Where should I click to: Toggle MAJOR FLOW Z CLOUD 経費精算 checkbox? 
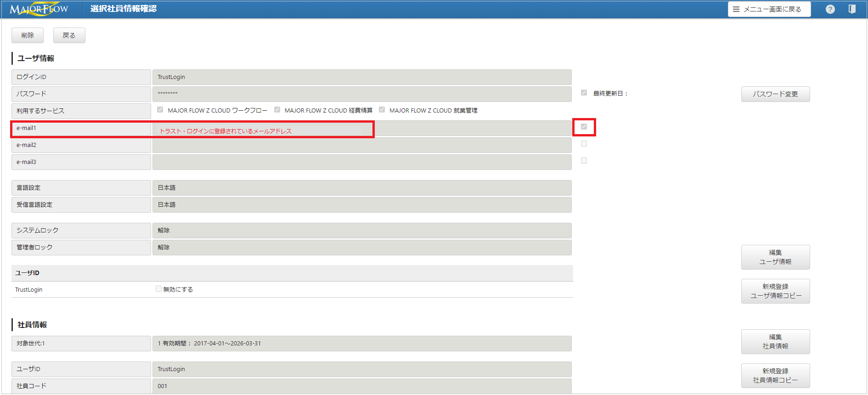[x=277, y=110]
